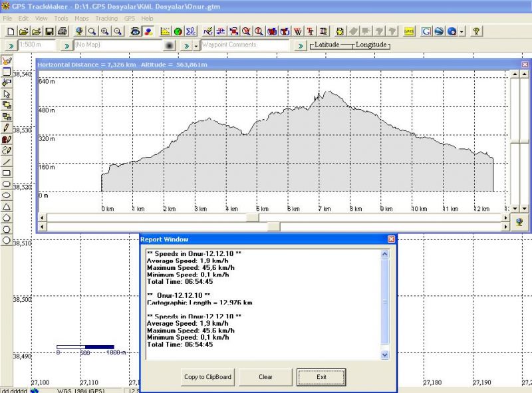532x393 pixels.
Task: Select the pencil drawing tool
Action: pos(7,128)
